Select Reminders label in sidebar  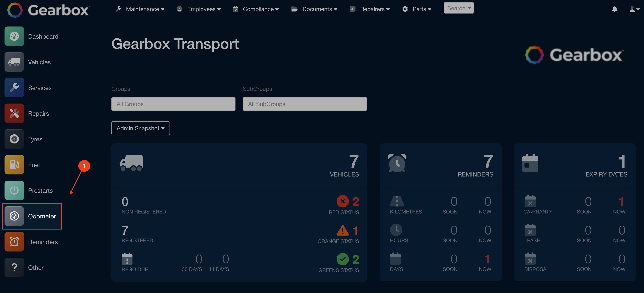pos(43,242)
